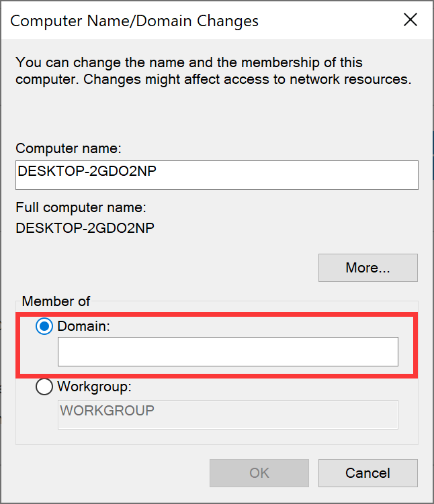Open the More... options button

[x=368, y=268]
